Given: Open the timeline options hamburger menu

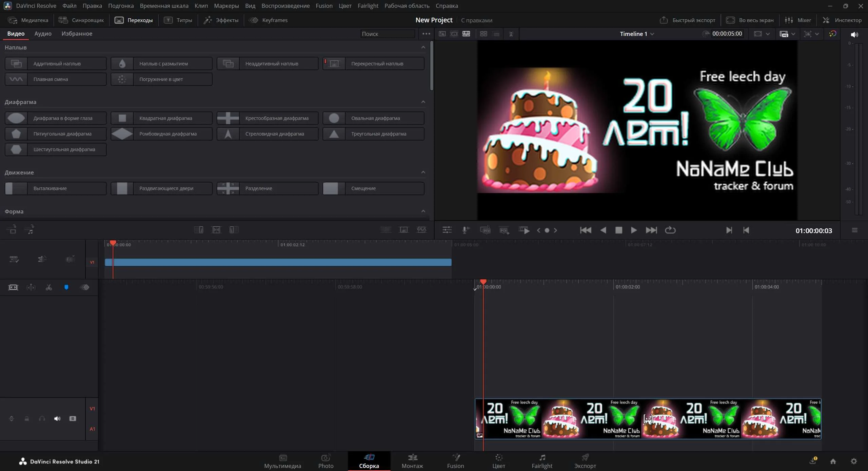Looking at the screenshot, I should [854, 230].
